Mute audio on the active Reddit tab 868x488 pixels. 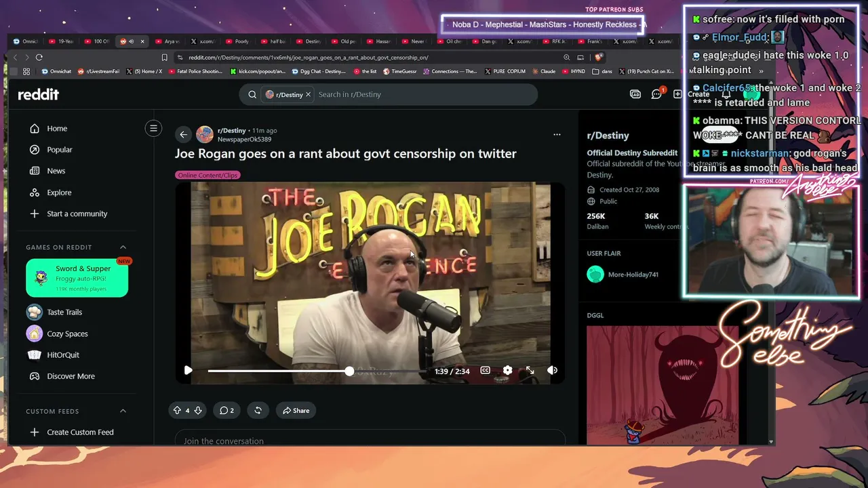[x=131, y=41]
